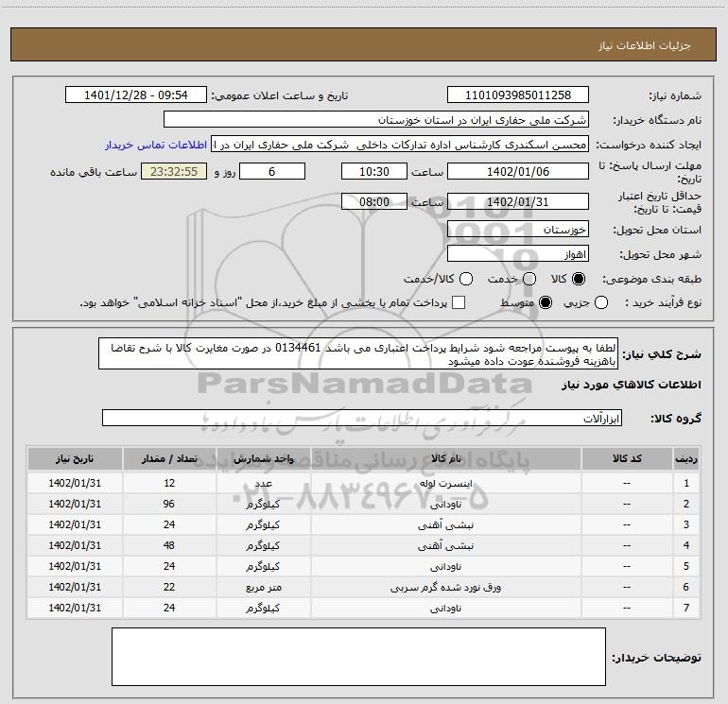This screenshot has height=704, width=728.
Task: Select the ناودانی name in row 2
Action: click(445, 505)
